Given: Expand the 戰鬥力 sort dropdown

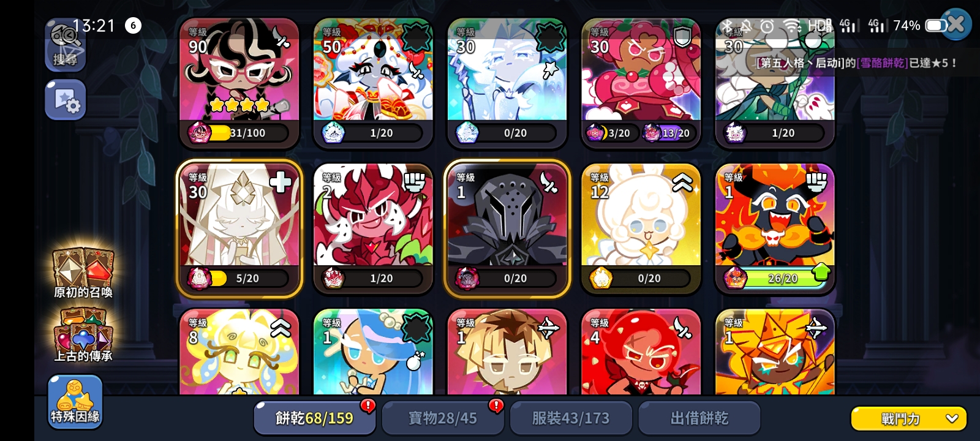Looking at the screenshot, I should click(909, 418).
